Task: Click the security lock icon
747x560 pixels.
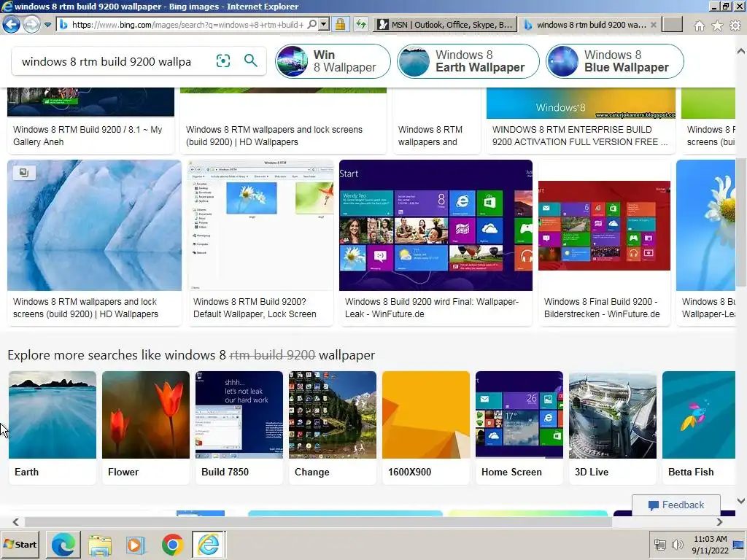Action: (340, 24)
